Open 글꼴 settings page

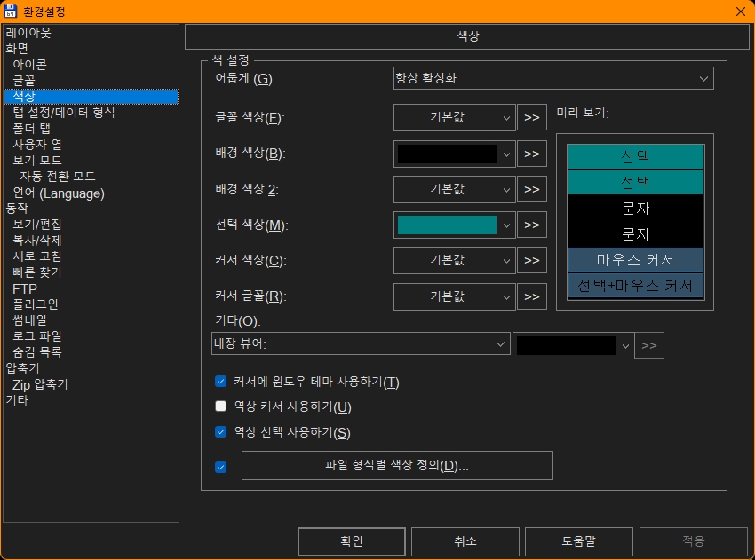tap(24, 81)
